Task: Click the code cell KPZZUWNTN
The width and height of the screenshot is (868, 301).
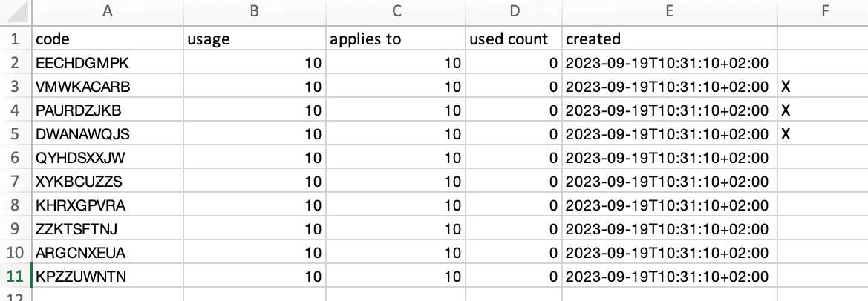Action: tap(108, 276)
